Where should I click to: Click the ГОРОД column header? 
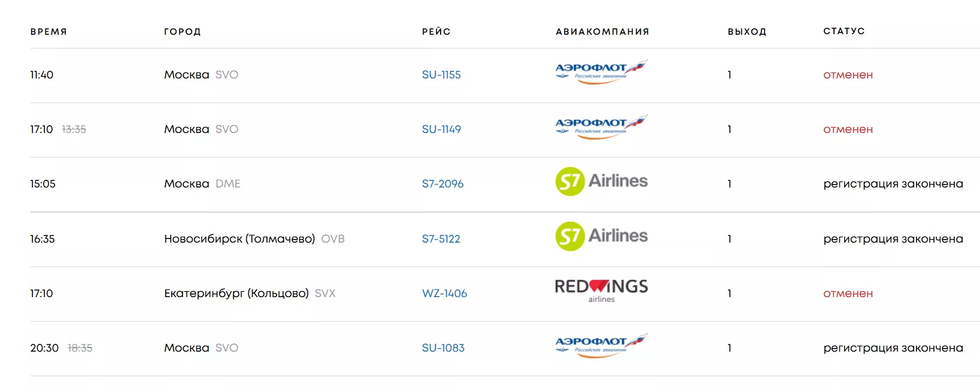click(x=183, y=32)
